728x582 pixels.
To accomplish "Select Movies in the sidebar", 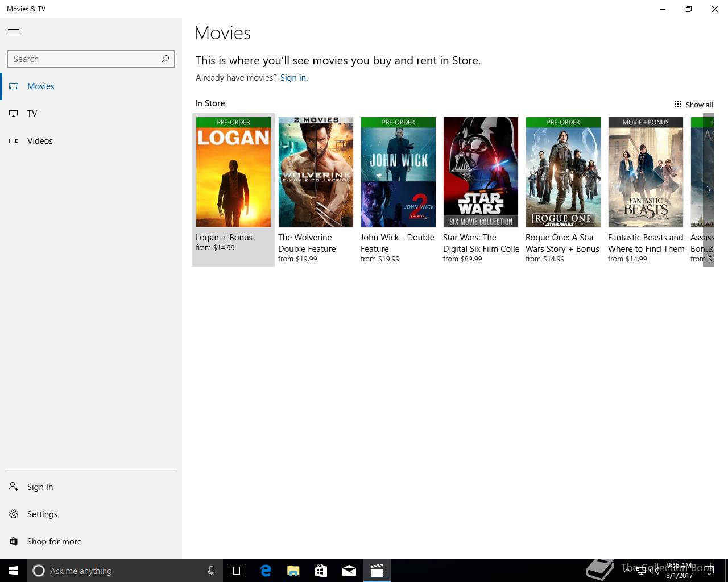I will [x=91, y=86].
